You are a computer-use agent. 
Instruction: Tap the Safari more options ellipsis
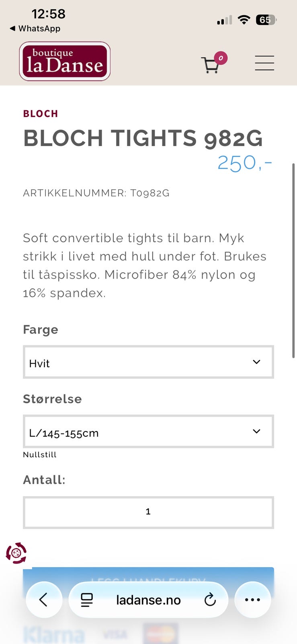tap(252, 600)
